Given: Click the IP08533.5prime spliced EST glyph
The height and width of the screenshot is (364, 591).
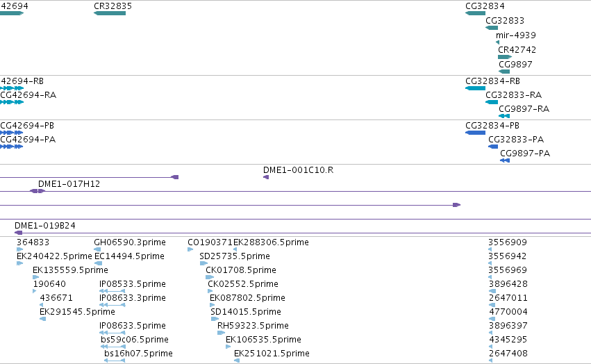Looking at the screenshot, I should pyautogui.click(x=113, y=291).
